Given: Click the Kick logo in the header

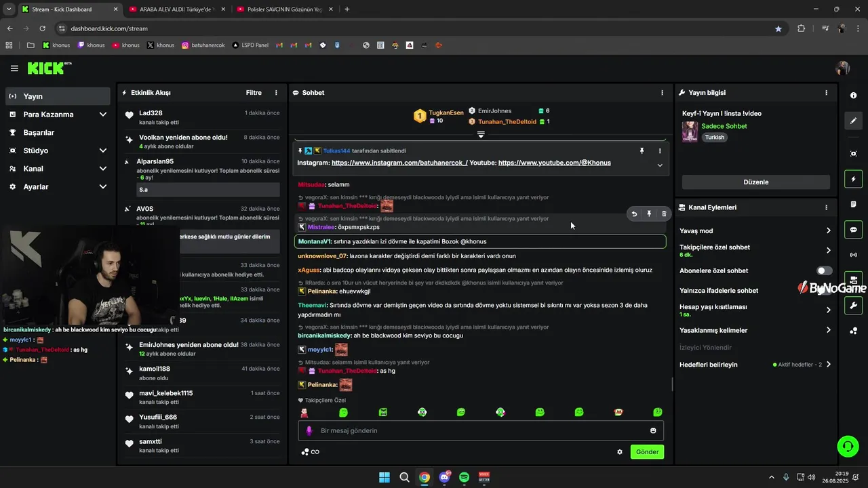Looking at the screenshot, I should point(49,68).
